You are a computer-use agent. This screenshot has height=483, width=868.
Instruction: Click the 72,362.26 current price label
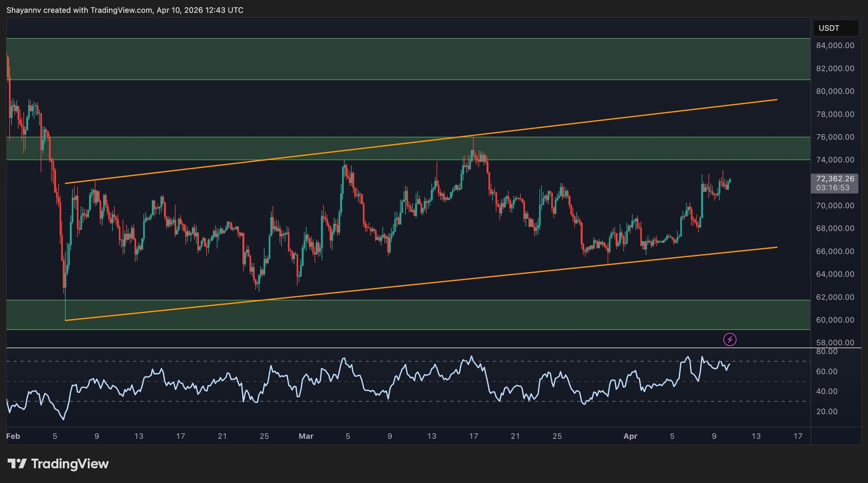(835, 179)
